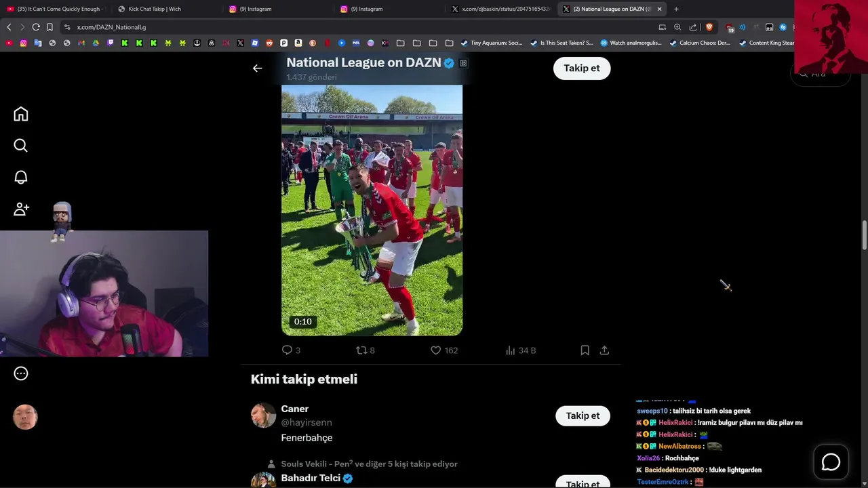The width and height of the screenshot is (868, 488).
Task: Follow Caner with the Takip et button
Action: (x=583, y=415)
